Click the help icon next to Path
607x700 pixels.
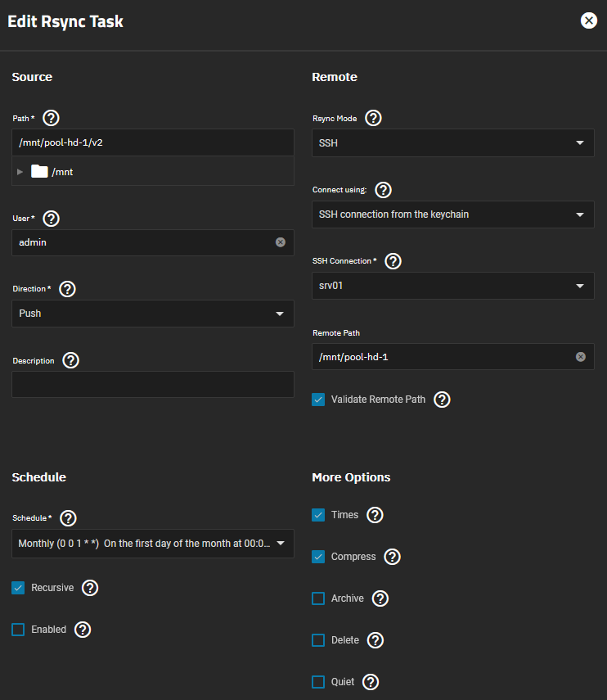51,118
